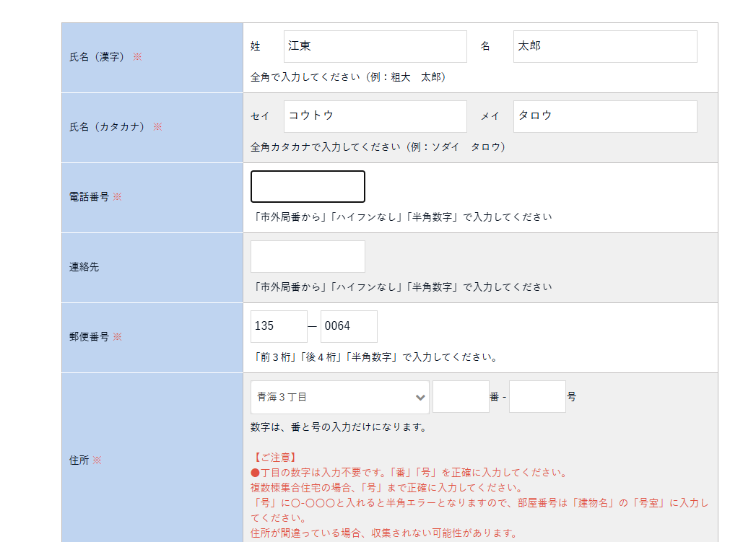Click the empty 電話番号 input box
This screenshot has width=756, height=542.
pyautogui.click(x=308, y=186)
